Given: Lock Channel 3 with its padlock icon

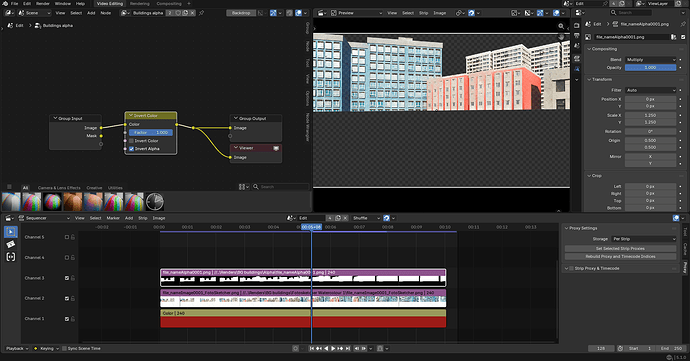Looking at the screenshot, I should pos(73,278).
